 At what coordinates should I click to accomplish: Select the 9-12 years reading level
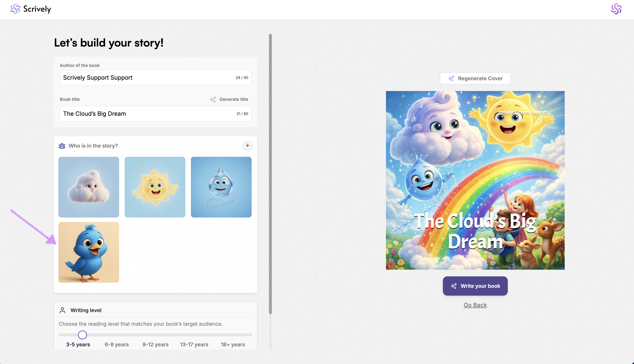155,344
